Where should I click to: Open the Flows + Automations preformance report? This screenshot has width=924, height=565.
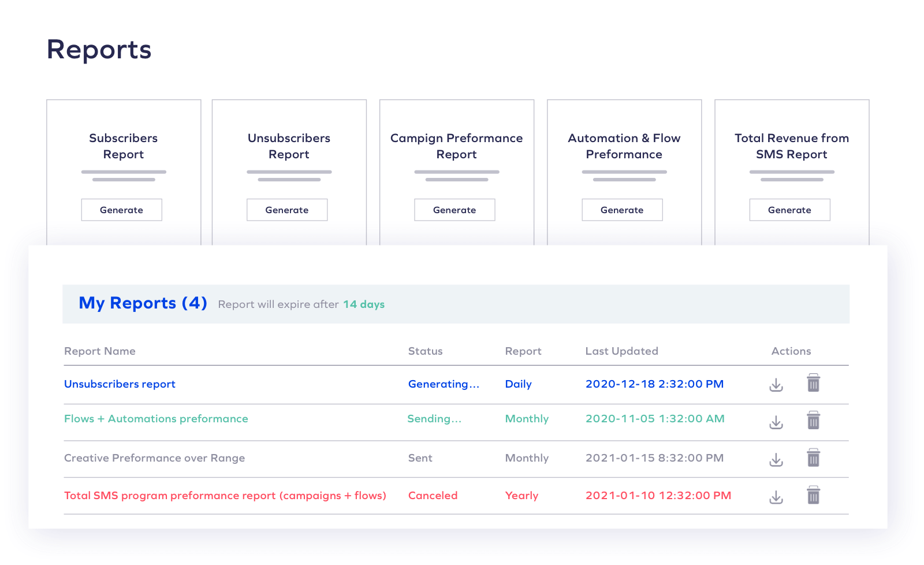156,418
